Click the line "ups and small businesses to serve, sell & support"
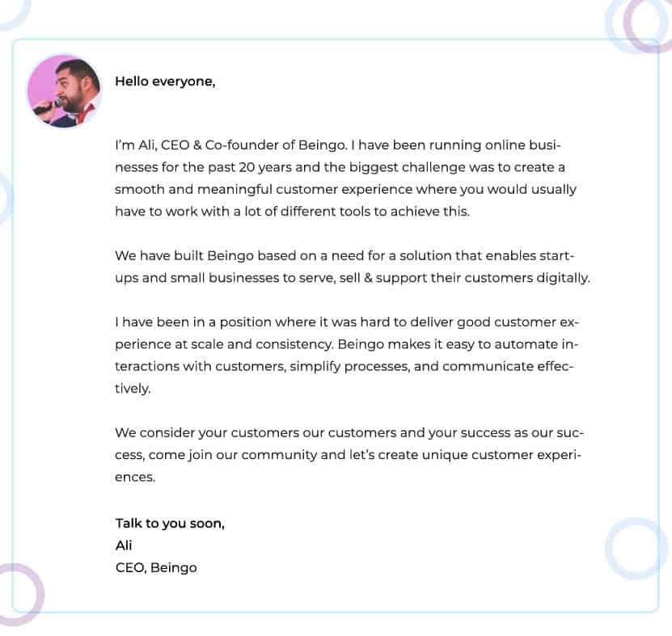This screenshot has height=636, width=672. 353,278
